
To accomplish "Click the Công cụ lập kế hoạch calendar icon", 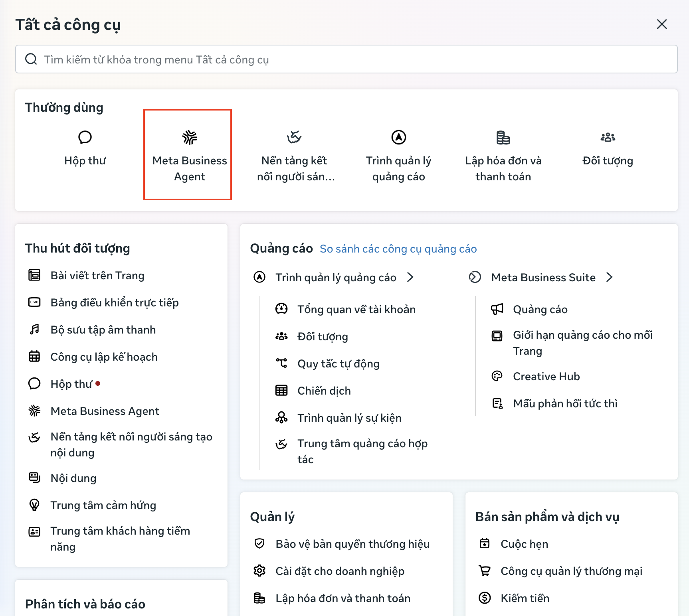I will coord(34,356).
